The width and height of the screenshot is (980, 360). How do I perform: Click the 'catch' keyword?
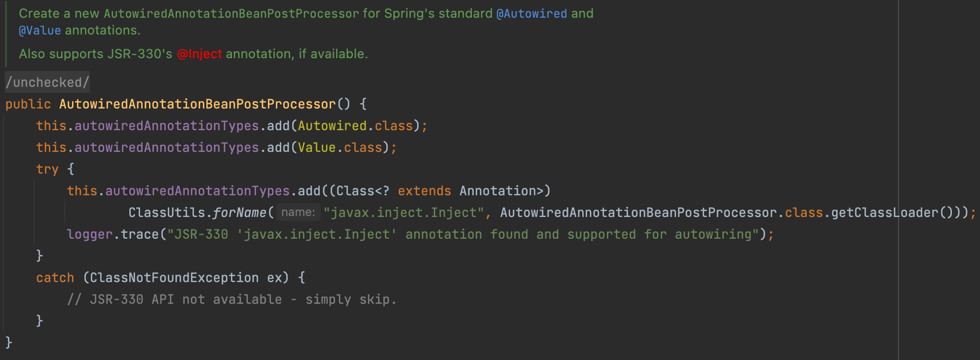point(55,278)
